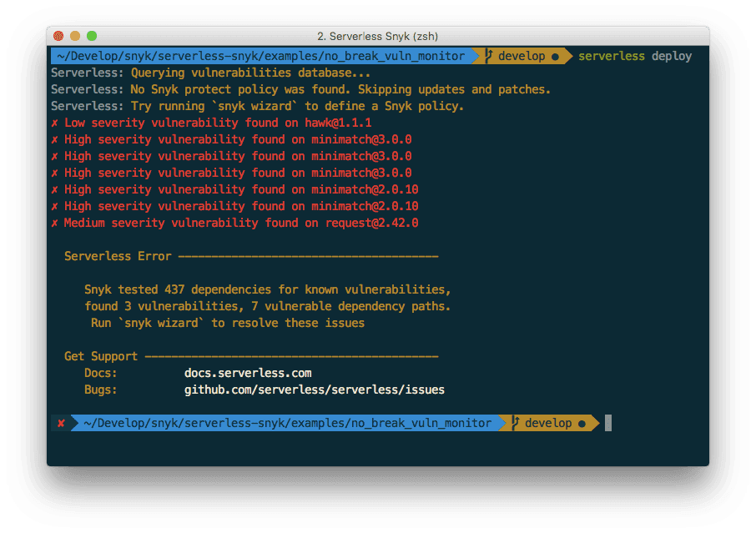Click 'found 3 vulnerabilities, 7 vulnerable dependency paths' line
Viewport: 756px width, 533px height.
[x=268, y=306]
